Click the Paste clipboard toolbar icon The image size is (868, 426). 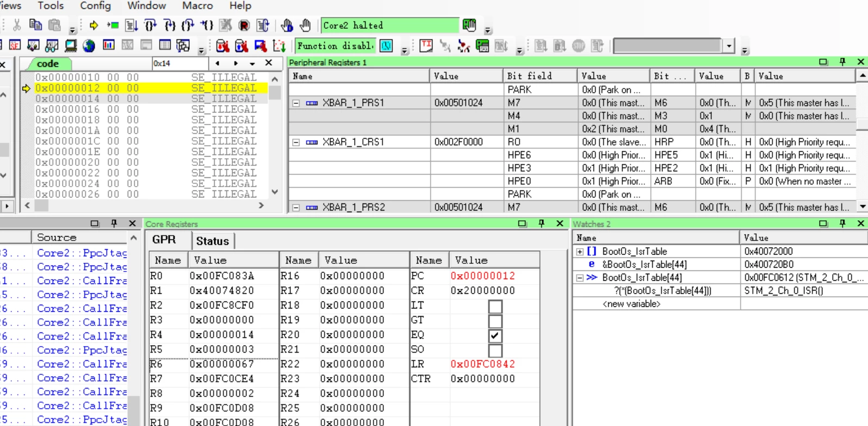click(54, 25)
